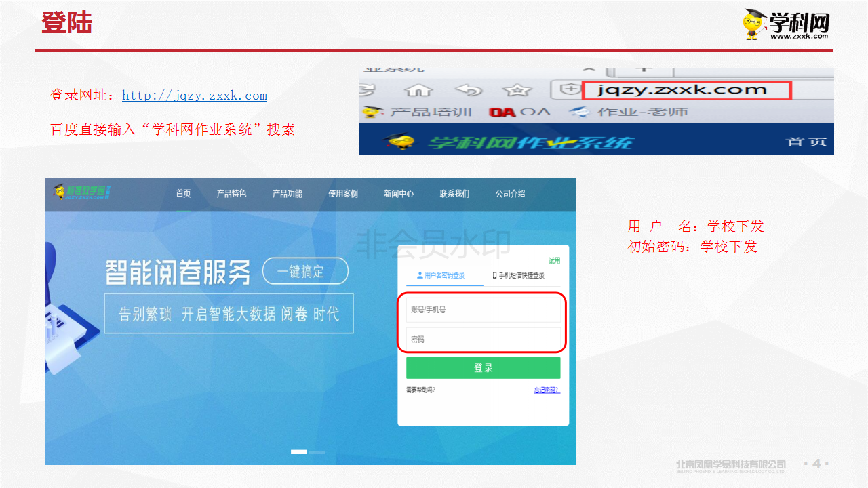The width and height of the screenshot is (868, 488).
Task: Click the 产品培训 mascot icon in bookmarks bar
Action: tap(369, 113)
